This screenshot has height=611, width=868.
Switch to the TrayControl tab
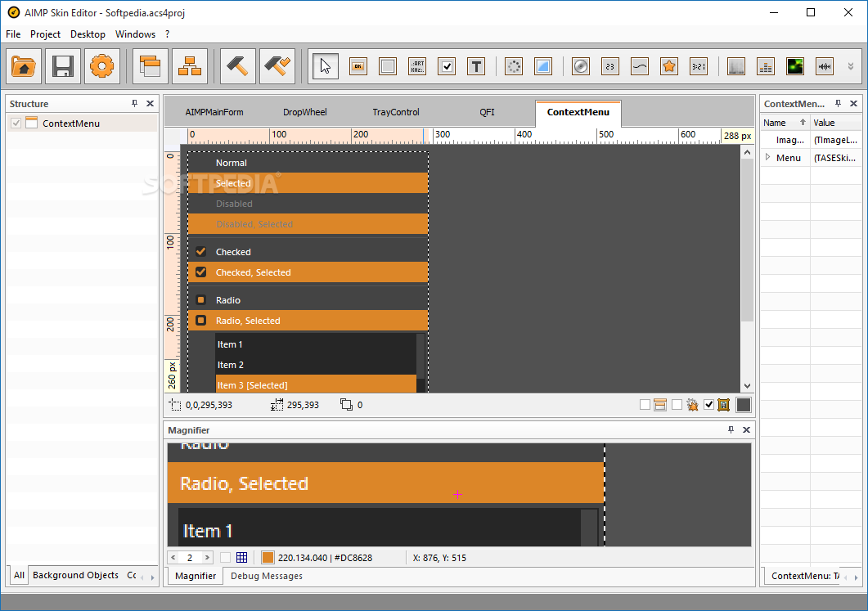[x=396, y=112]
